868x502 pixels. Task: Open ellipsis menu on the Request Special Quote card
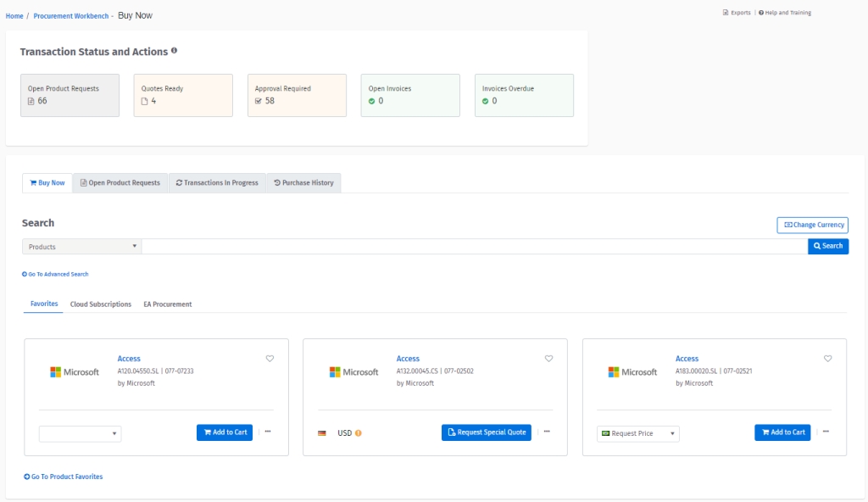pyautogui.click(x=547, y=432)
